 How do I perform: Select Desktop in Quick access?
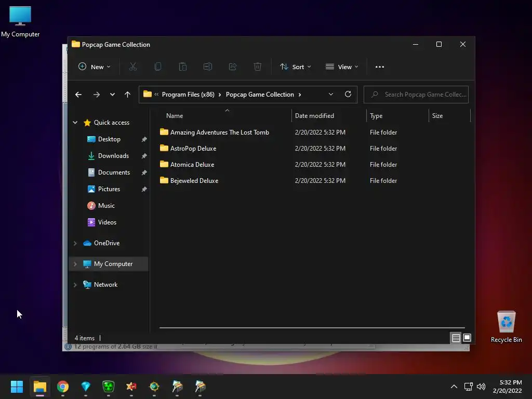109,139
